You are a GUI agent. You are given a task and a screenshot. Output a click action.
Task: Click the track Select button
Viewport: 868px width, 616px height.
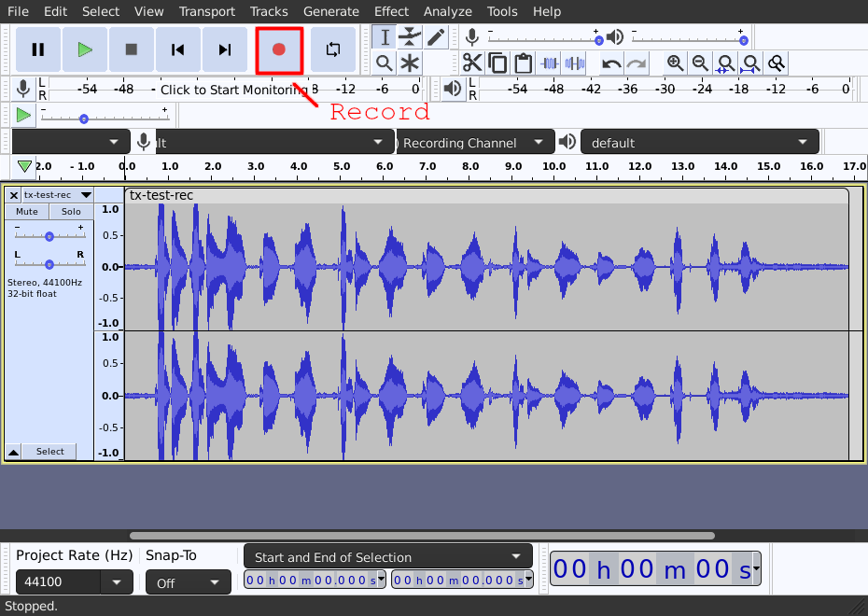[49, 452]
